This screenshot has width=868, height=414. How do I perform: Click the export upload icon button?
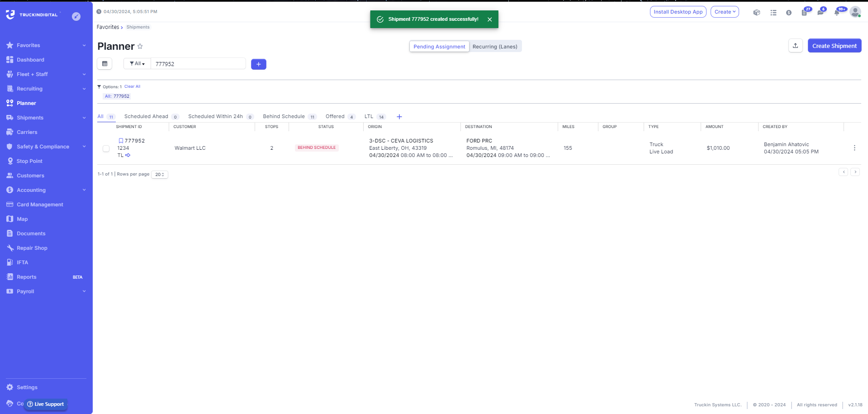coord(795,46)
